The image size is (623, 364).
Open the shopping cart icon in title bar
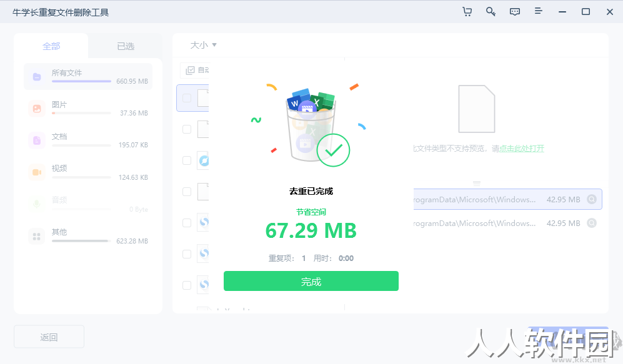(x=467, y=11)
